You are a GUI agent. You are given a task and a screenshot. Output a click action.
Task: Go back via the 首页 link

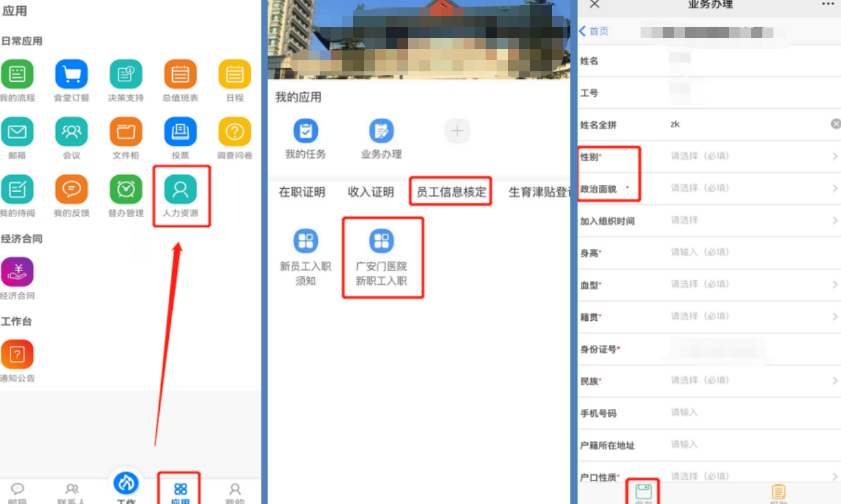pos(594,31)
